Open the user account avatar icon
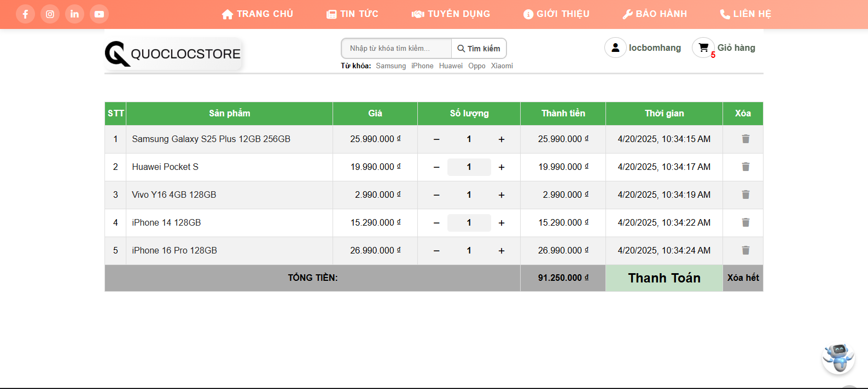 pos(615,48)
